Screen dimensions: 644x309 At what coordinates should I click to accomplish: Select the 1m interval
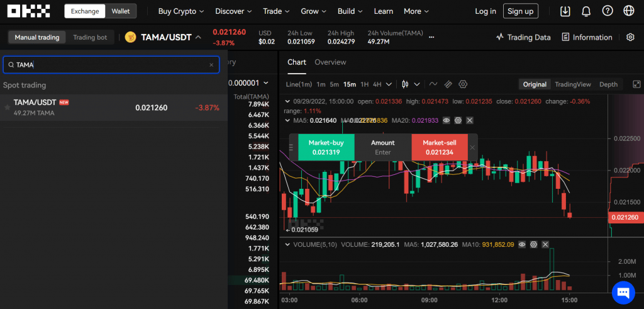pos(321,84)
